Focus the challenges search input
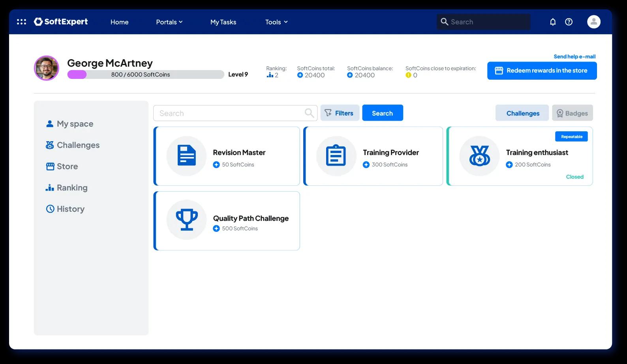 coord(235,113)
